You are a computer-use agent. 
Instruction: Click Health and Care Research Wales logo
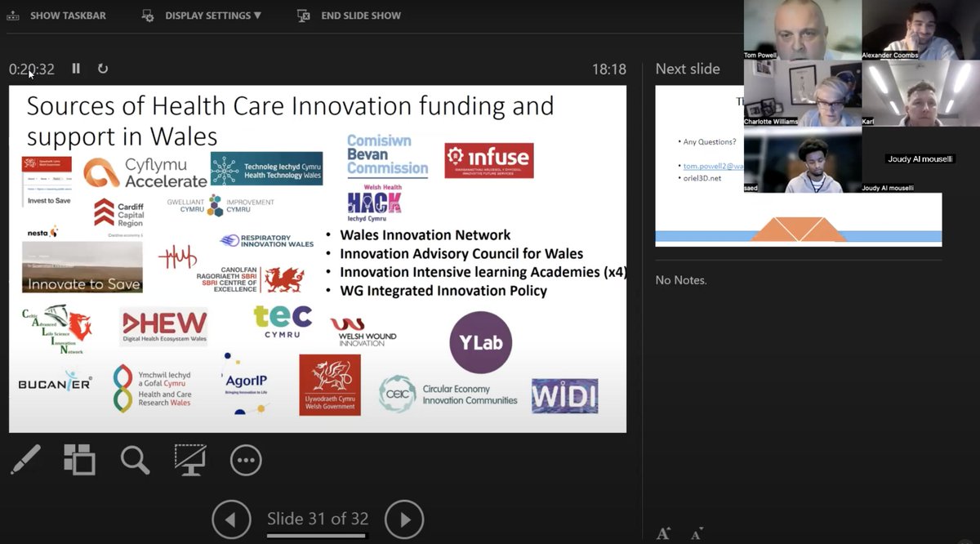pyautogui.click(x=152, y=388)
